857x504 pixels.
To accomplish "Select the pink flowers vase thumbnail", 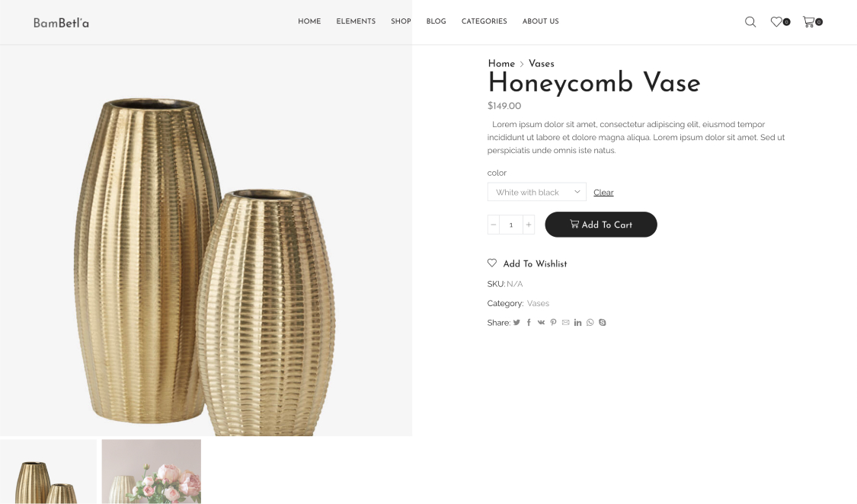I will (152, 472).
